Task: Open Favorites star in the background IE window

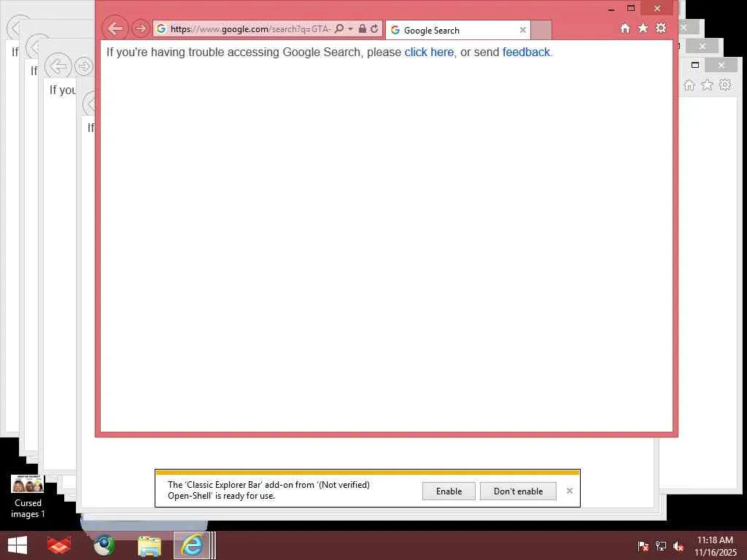Action: (x=707, y=85)
